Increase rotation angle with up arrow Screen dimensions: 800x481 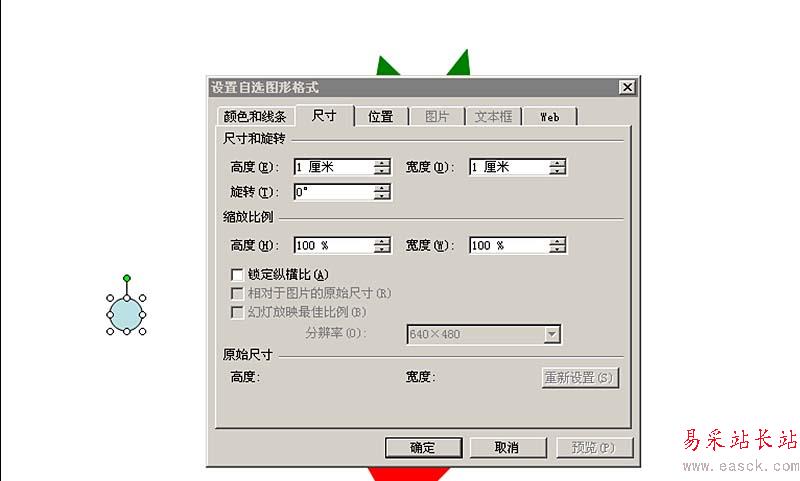[x=382, y=188]
